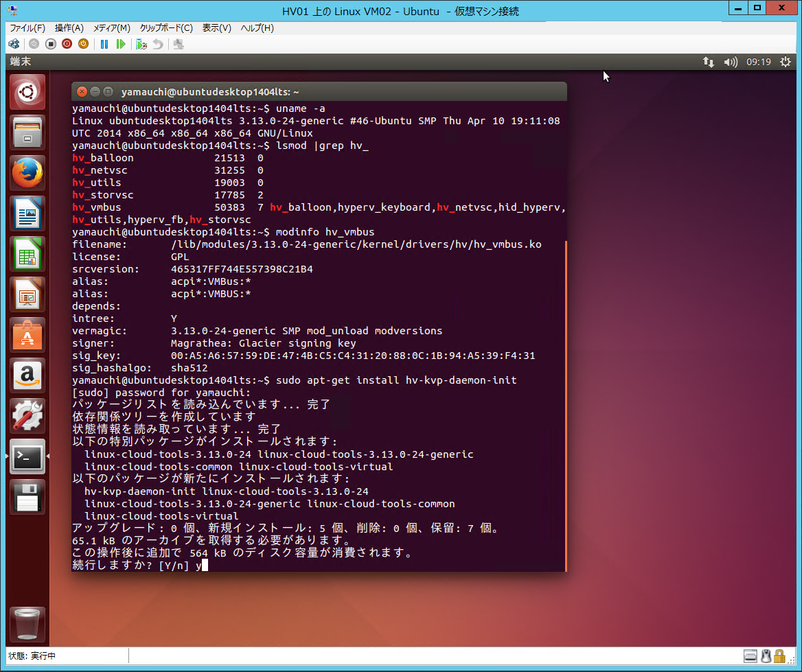Open the クリップボード(C) menu
The width and height of the screenshot is (802, 672).
click(x=165, y=27)
